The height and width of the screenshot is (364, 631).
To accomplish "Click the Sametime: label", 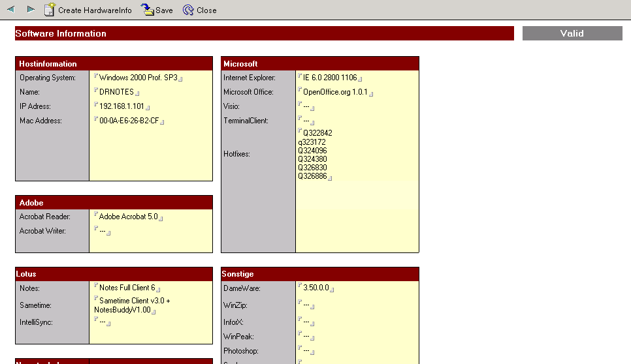I will pyautogui.click(x=35, y=305).
